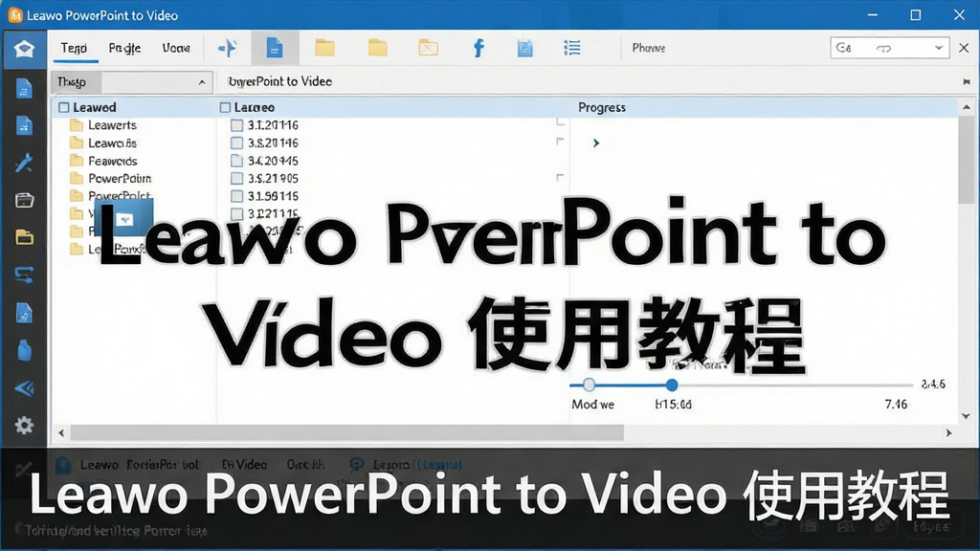Click the vertical scrollbar down arrow
The image size is (980, 551).
967,416
